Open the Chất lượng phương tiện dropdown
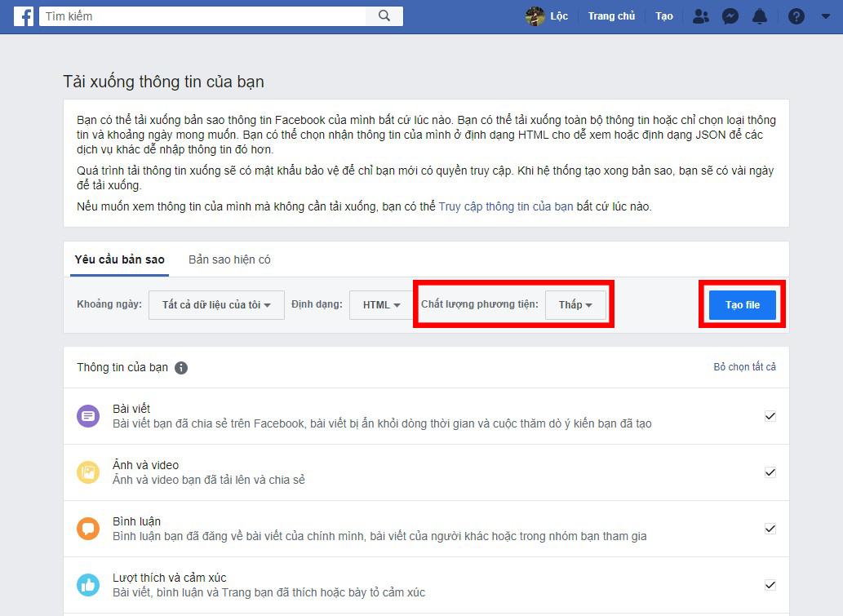The height and width of the screenshot is (616, 843). click(x=575, y=305)
